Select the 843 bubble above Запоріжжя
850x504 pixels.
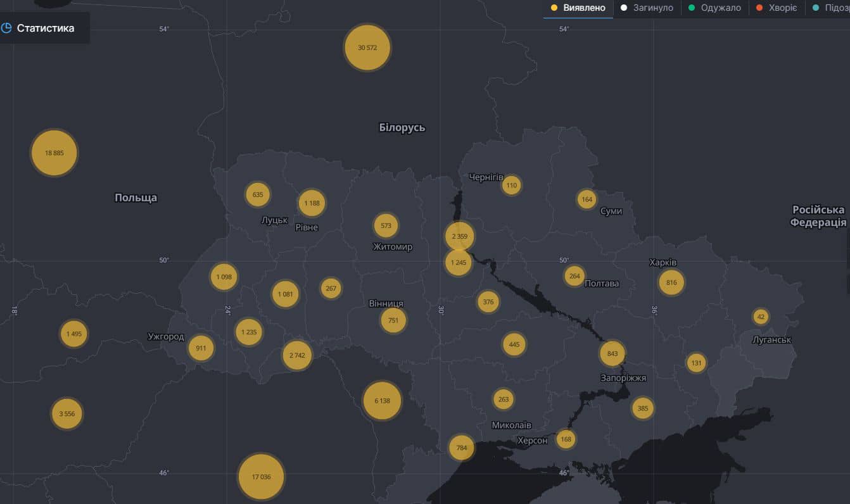tap(612, 353)
